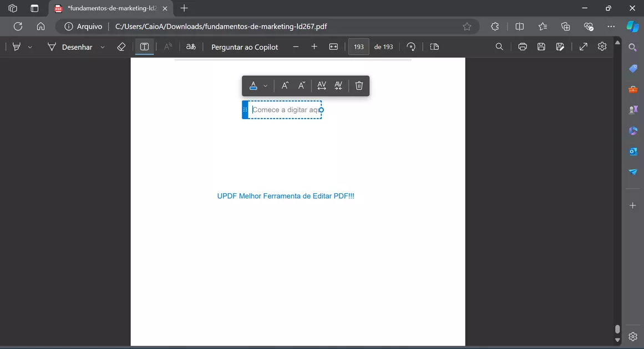Open the Copilot sidebar
Viewport: 644px width, 349px height.
[632, 26]
